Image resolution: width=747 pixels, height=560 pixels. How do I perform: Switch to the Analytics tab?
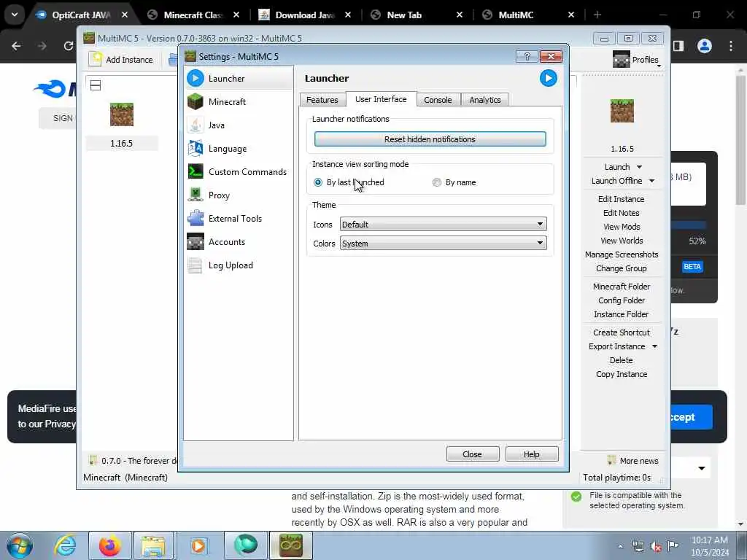pyautogui.click(x=485, y=100)
